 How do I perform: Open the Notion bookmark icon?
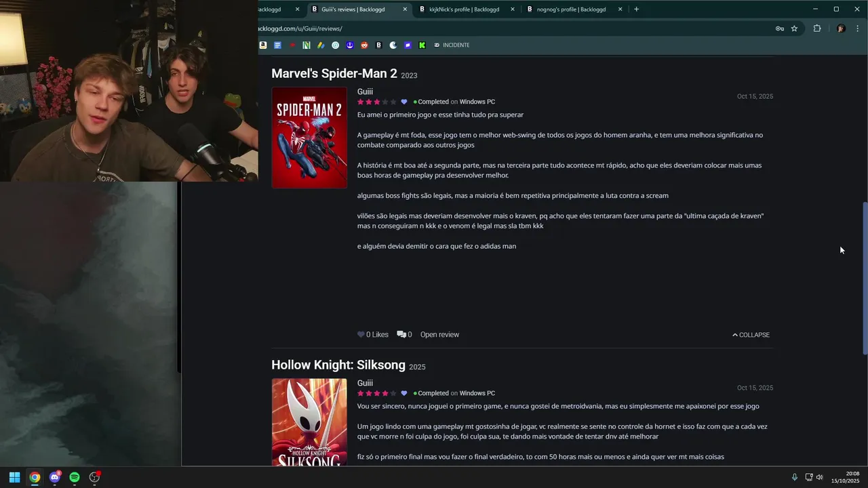pos(307,45)
